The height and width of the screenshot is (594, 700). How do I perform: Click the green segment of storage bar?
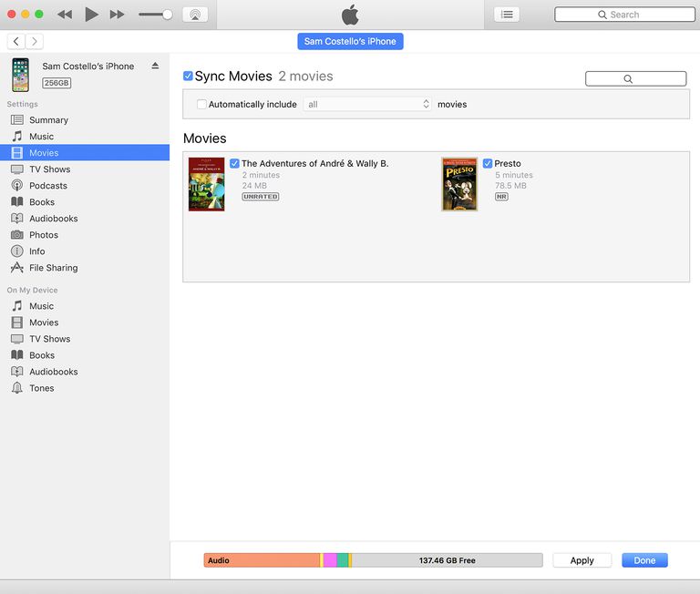[343, 560]
